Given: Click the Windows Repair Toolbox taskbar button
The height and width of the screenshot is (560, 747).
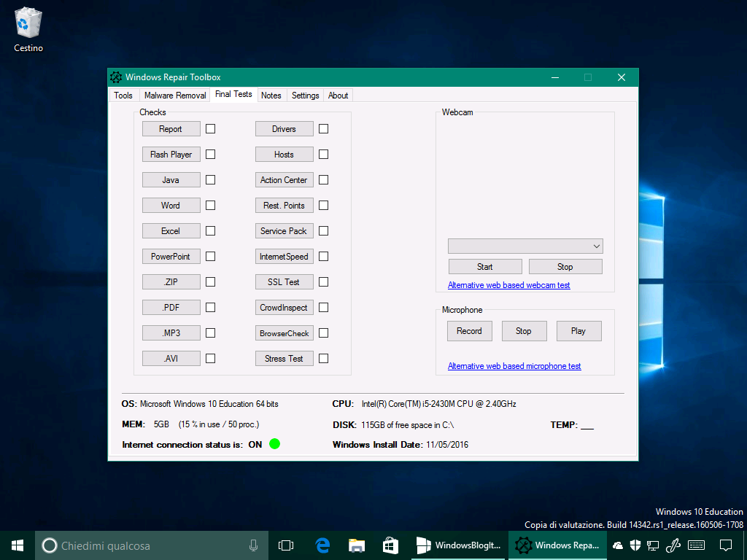Looking at the screenshot, I should 557,545.
